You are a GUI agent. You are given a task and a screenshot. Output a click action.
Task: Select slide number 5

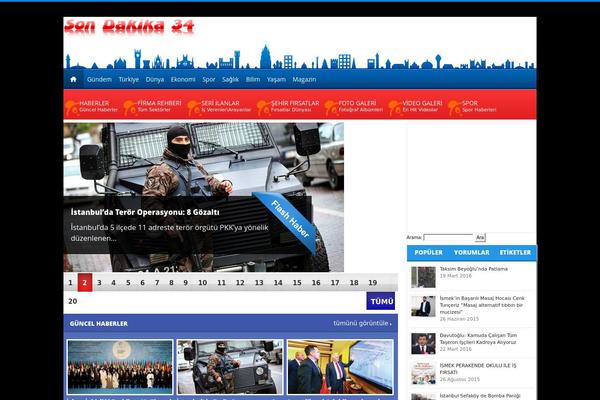pos(128,282)
